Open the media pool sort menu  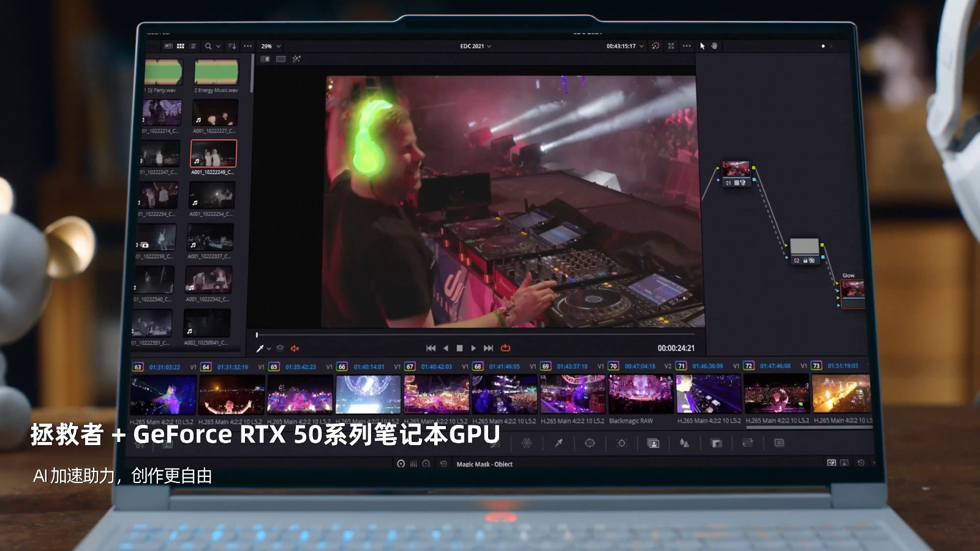(x=232, y=46)
